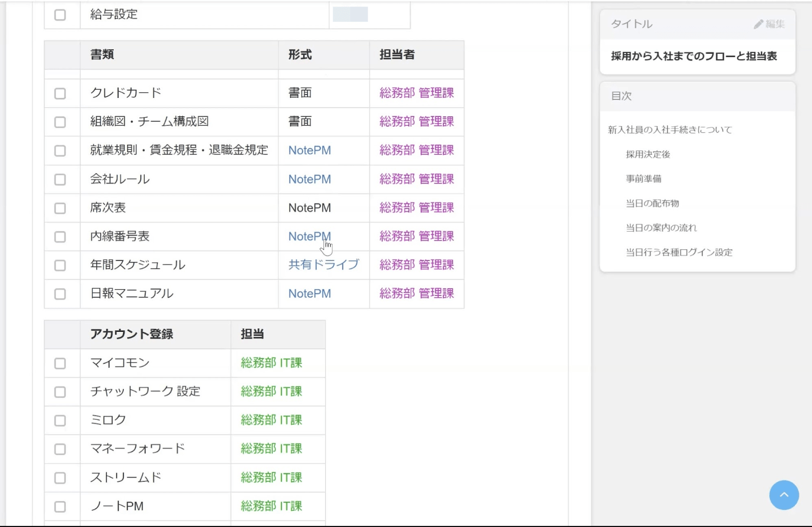Viewport: 812px width, 527px height.
Task: Open the 総務部 IT課 link for チャットワーク 設定
Action: pyautogui.click(x=270, y=391)
